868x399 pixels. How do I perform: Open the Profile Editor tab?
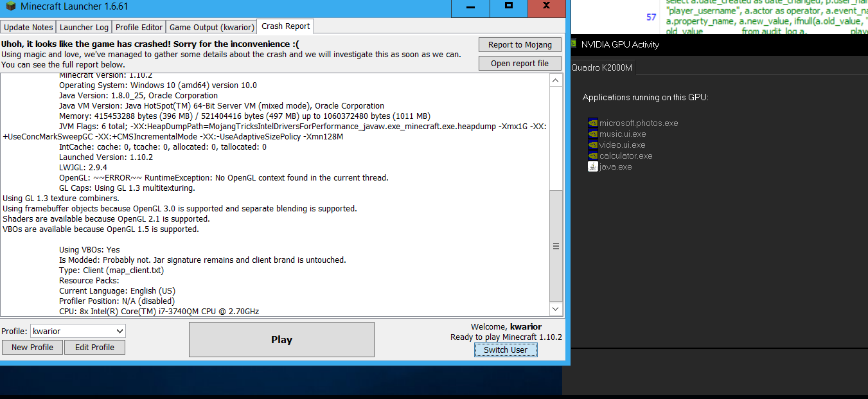[x=139, y=27]
